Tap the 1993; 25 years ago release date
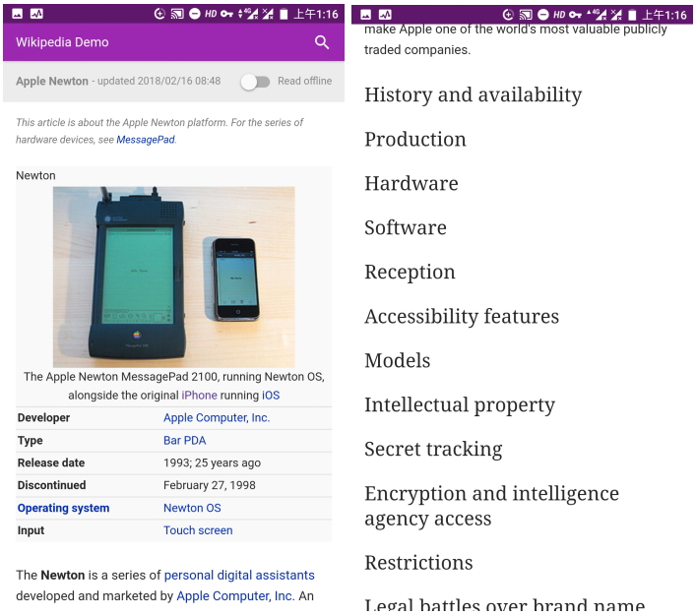 213,462
